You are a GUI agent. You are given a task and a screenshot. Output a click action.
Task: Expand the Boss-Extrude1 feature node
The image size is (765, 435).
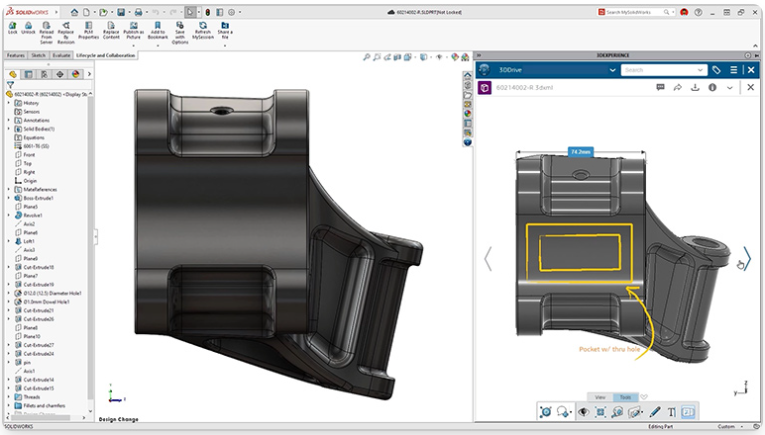click(8, 198)
